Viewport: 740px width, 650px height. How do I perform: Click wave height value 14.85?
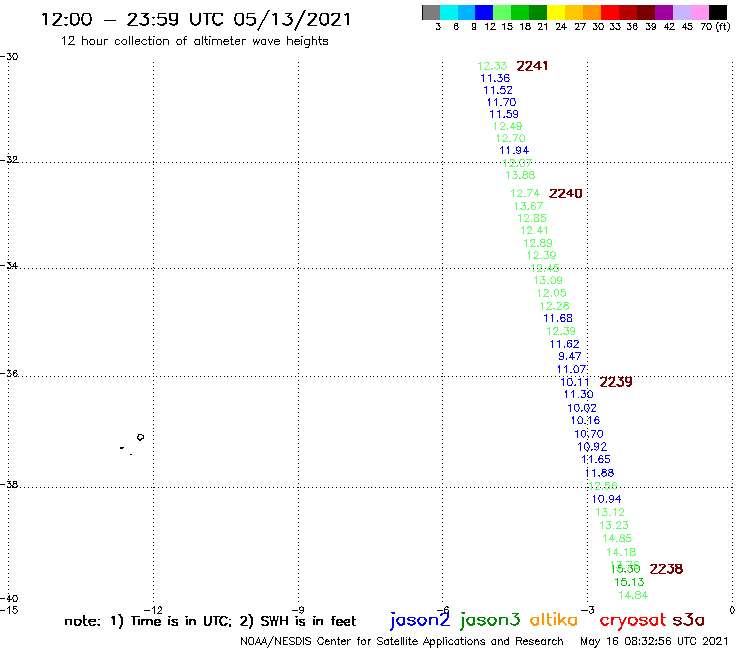pyautogui.click(x=617, y=539)
